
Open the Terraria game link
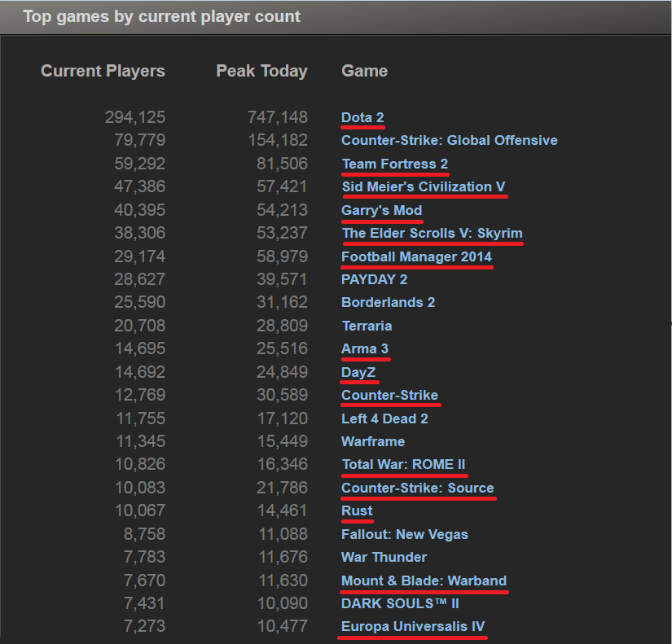click(x=367, y=326)
